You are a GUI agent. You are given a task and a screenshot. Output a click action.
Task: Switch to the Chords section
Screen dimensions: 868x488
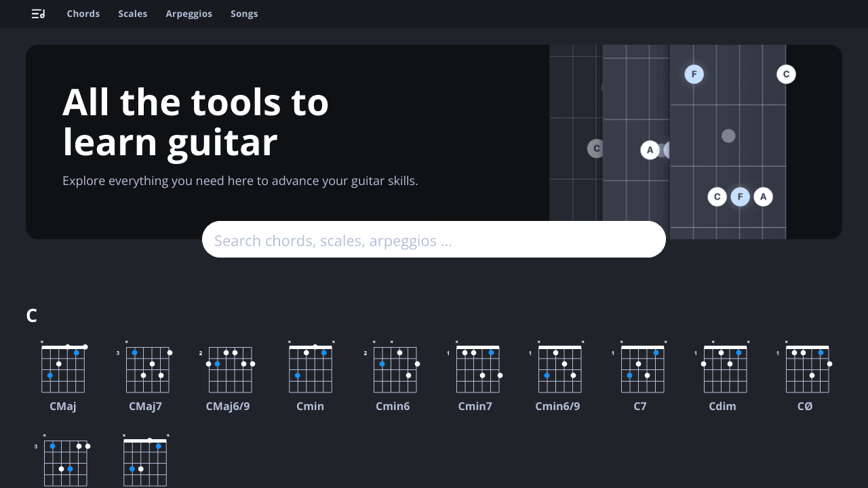coord(83,14)
